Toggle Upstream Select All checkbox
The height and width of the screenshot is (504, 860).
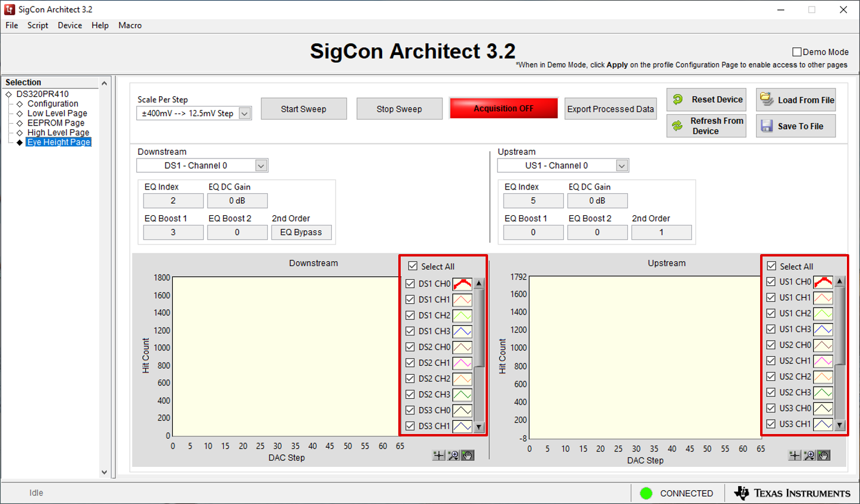tap(771, 266)
